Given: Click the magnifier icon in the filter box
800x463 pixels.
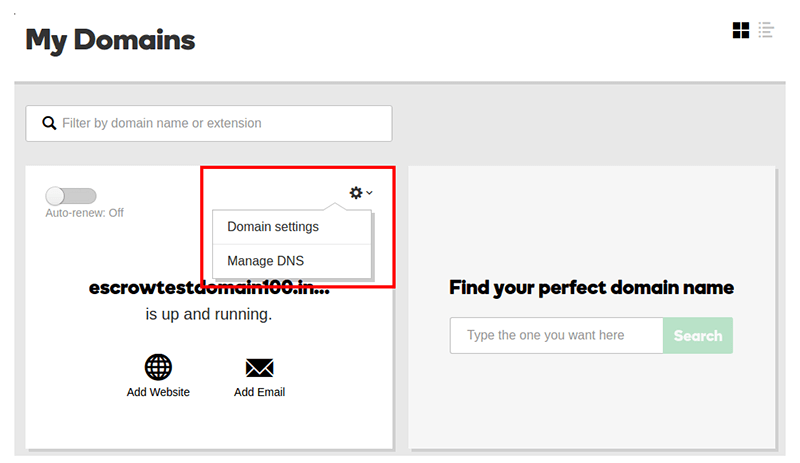Looking at the screenshot, I should 48,123.
